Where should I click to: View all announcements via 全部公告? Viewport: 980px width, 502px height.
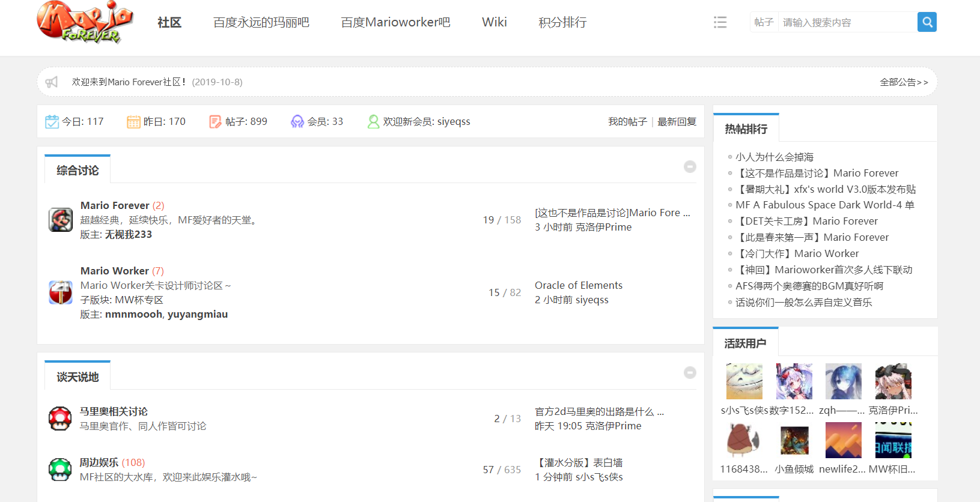tap(904, 82)
